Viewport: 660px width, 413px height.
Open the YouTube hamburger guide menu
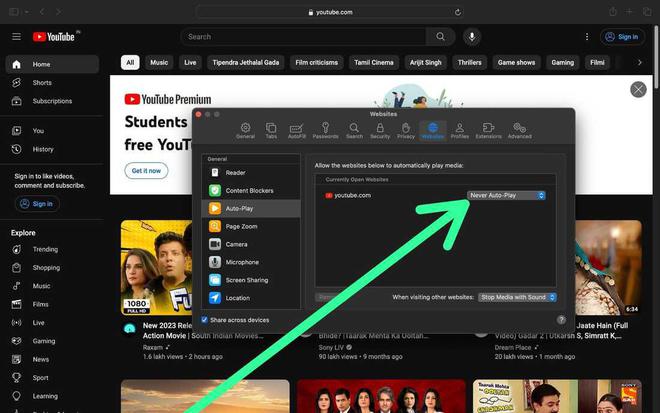point(16,37)
